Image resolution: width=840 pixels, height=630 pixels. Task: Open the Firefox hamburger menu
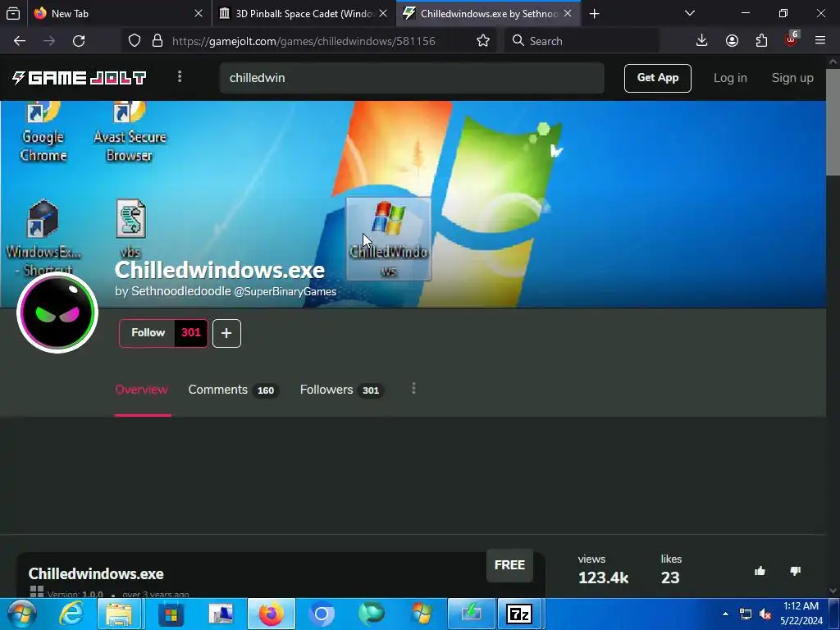820,41
